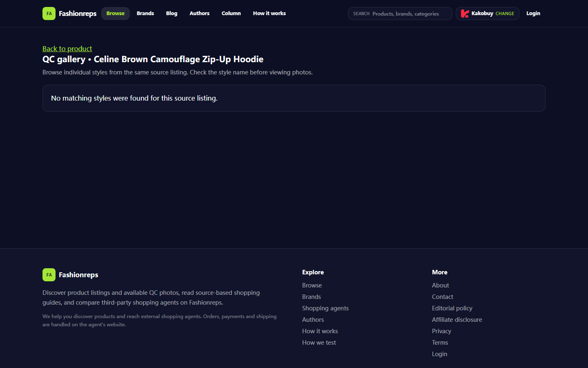
Task: Go to Brands in the top navigation
Action: coord(145,13)
